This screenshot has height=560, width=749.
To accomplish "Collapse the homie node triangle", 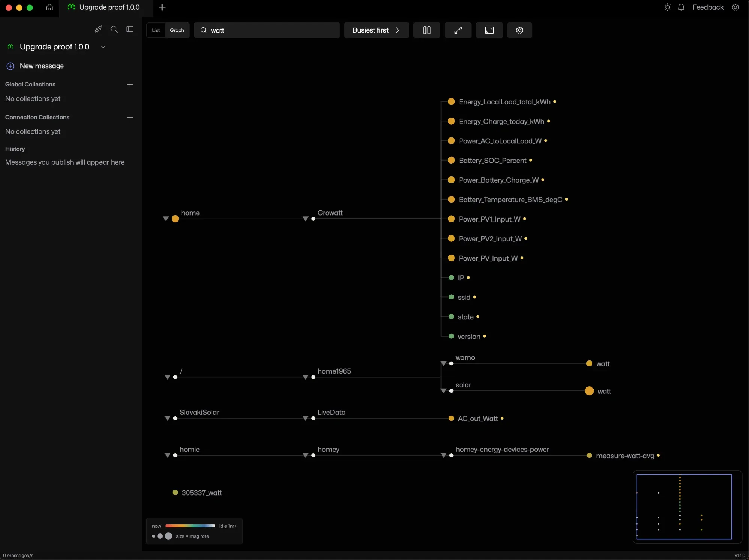I will point(167,455).
